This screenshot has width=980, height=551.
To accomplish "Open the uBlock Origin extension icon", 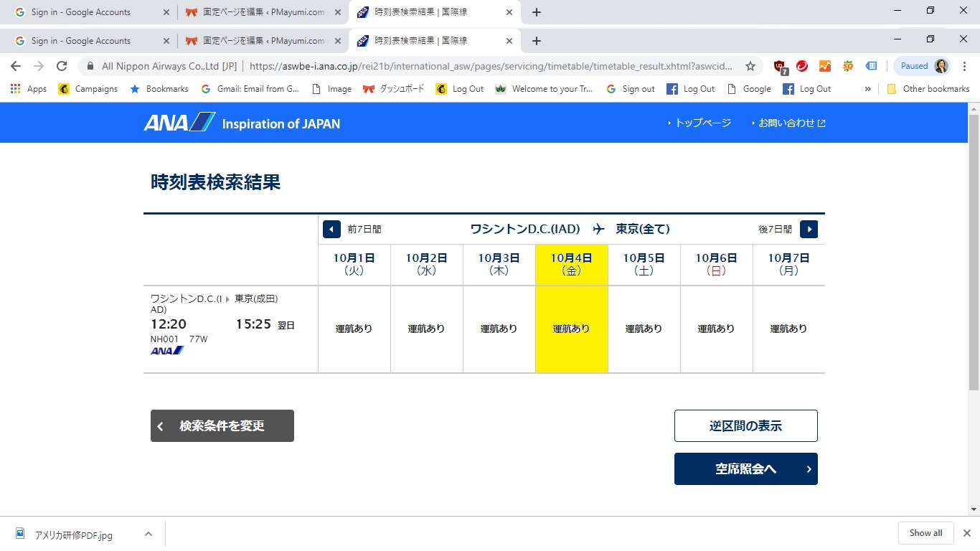I will (781, 67).
